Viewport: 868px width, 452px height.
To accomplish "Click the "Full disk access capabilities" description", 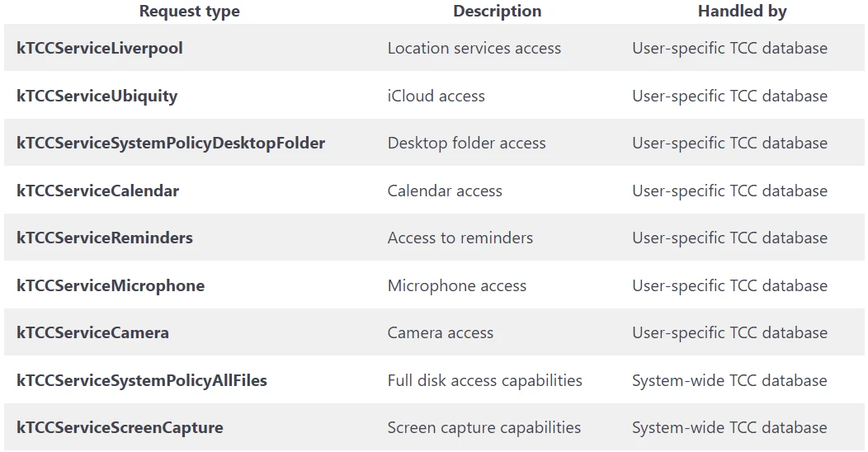I will click(485, 380).
